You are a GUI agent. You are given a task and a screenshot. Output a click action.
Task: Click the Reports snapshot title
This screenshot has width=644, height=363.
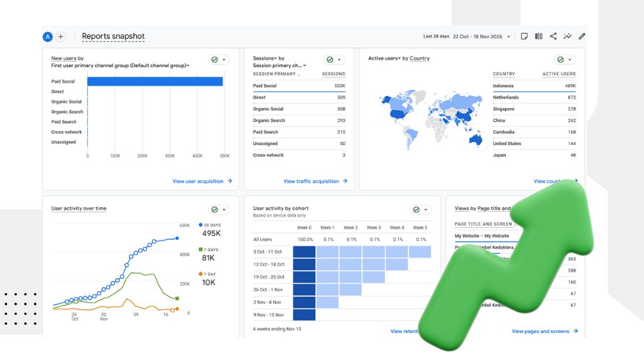(113, 36)
